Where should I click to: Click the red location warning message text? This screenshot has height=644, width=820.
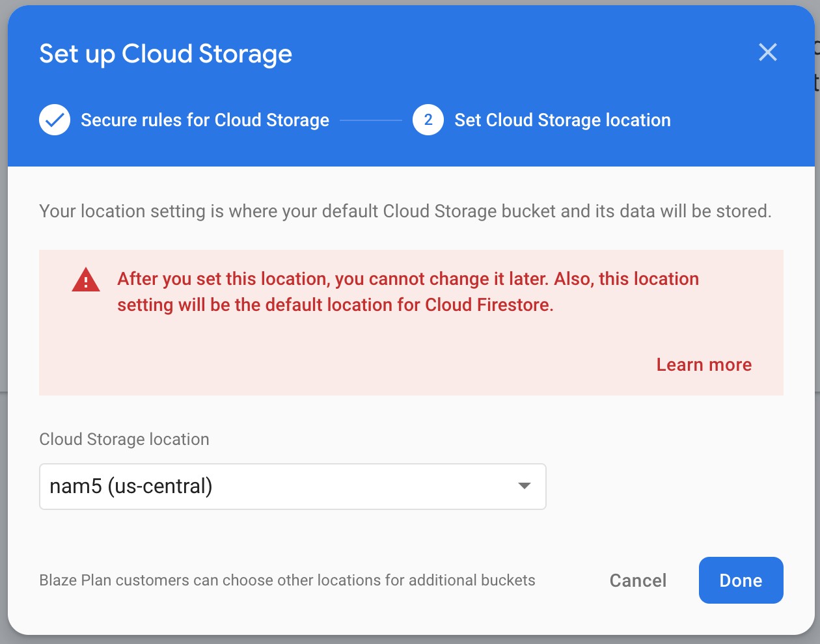coord(407,291)
